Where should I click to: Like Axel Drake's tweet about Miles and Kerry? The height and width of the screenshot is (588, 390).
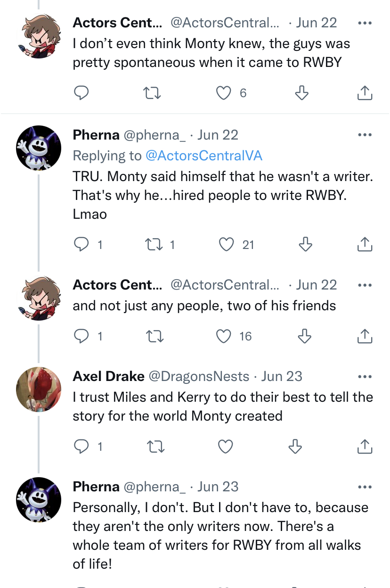(226, 446)
